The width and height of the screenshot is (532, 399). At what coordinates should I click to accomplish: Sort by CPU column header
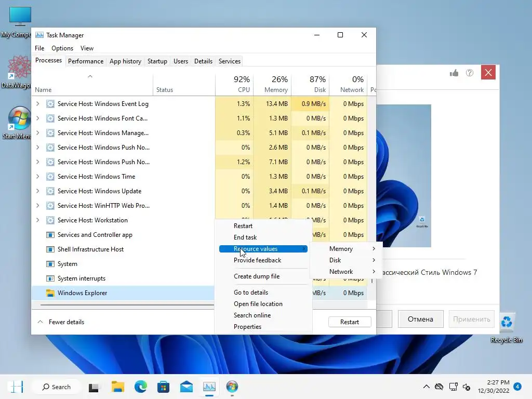[x=234, y=84]
